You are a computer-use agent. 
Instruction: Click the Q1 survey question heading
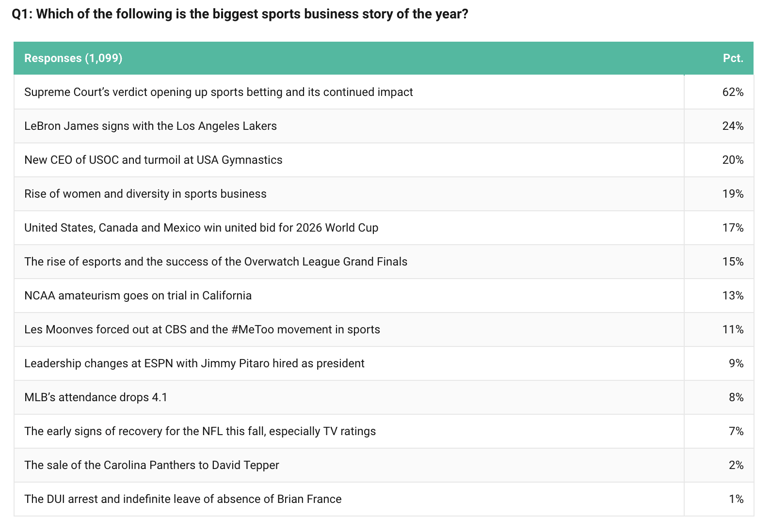(x=240, y=14)
